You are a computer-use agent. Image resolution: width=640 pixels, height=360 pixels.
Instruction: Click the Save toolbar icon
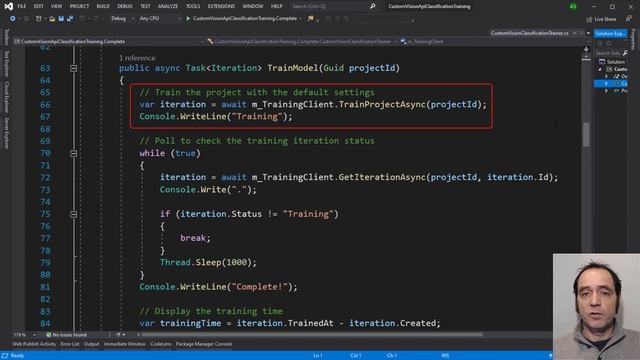tap(61, 18)
